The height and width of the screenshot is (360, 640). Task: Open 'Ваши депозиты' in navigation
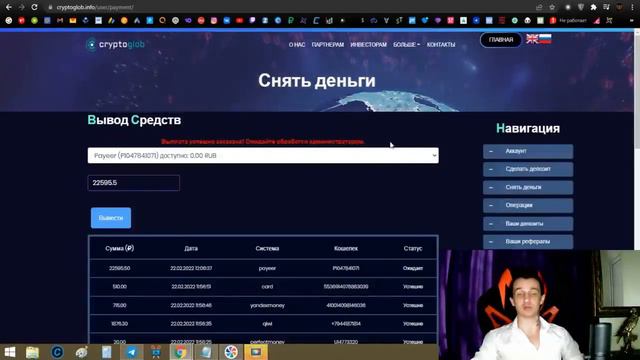pos(528,224)
